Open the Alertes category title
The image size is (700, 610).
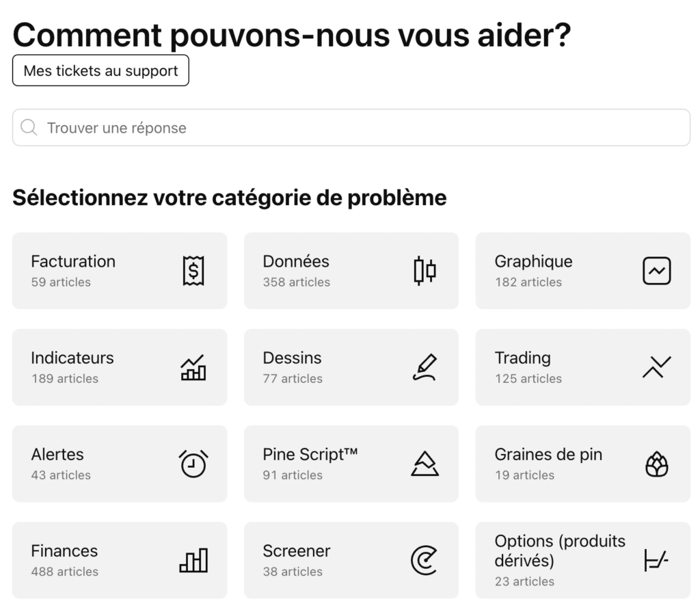(57, 454)
